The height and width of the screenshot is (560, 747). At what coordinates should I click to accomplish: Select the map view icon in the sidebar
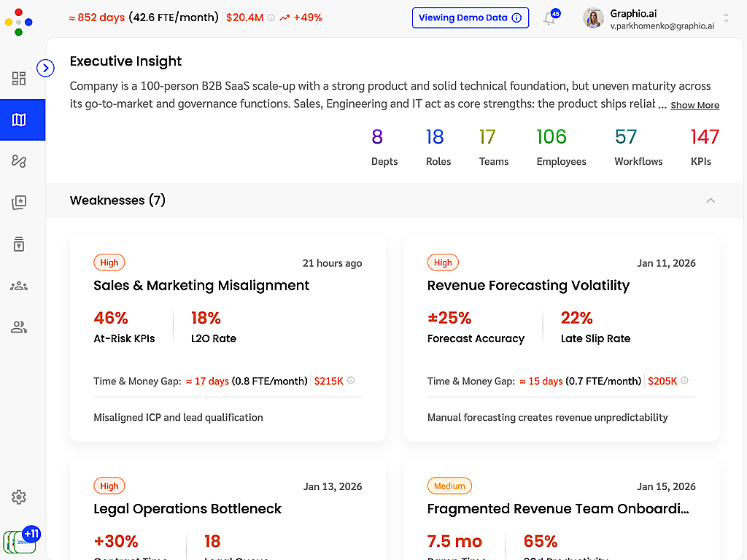point(18,120)
